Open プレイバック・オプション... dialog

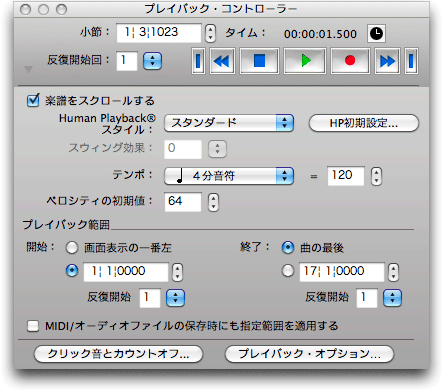[309, 354]
